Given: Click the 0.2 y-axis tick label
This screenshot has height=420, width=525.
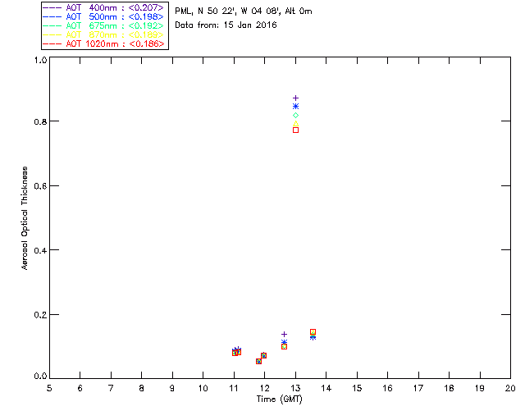Looking at the screenshot, I should click(40, 315).
